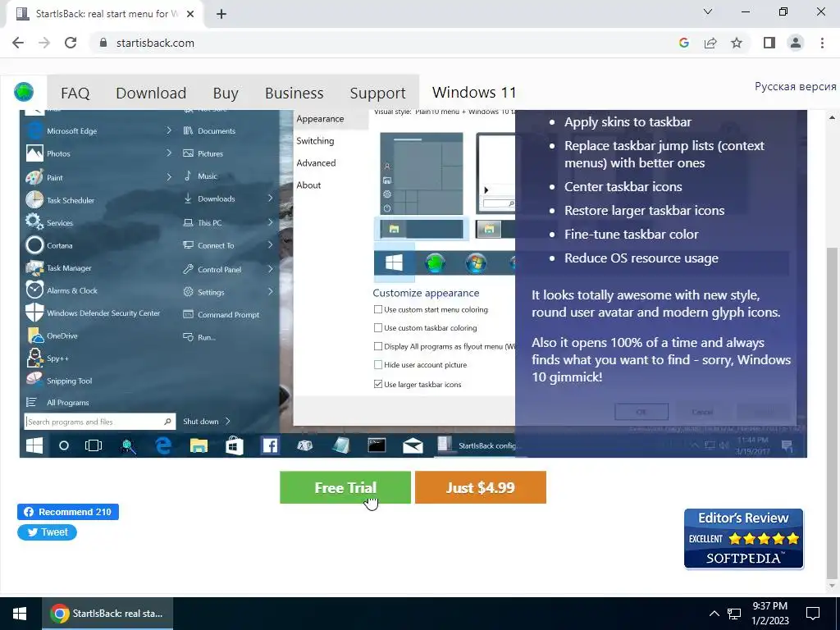Expand the This PC submenu arrow
Viewport: 840px width, 630px height.
click(x=270, y=221)
